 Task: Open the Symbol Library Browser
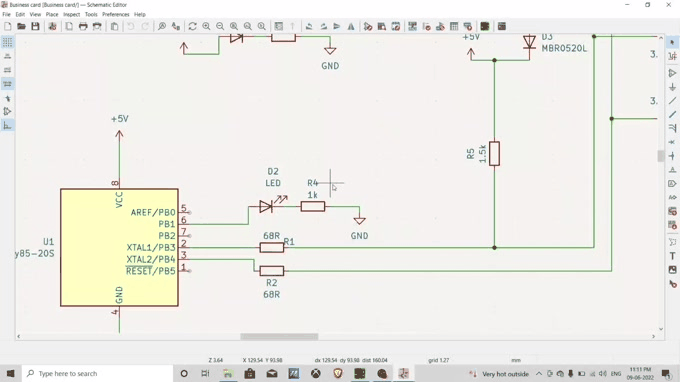click(382, 26)
